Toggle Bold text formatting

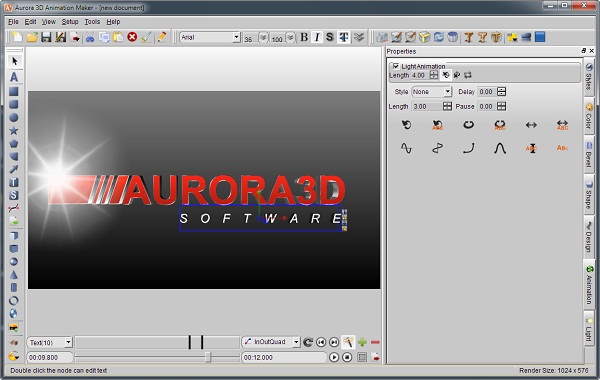pyautogui.click(x=304, y=37)
